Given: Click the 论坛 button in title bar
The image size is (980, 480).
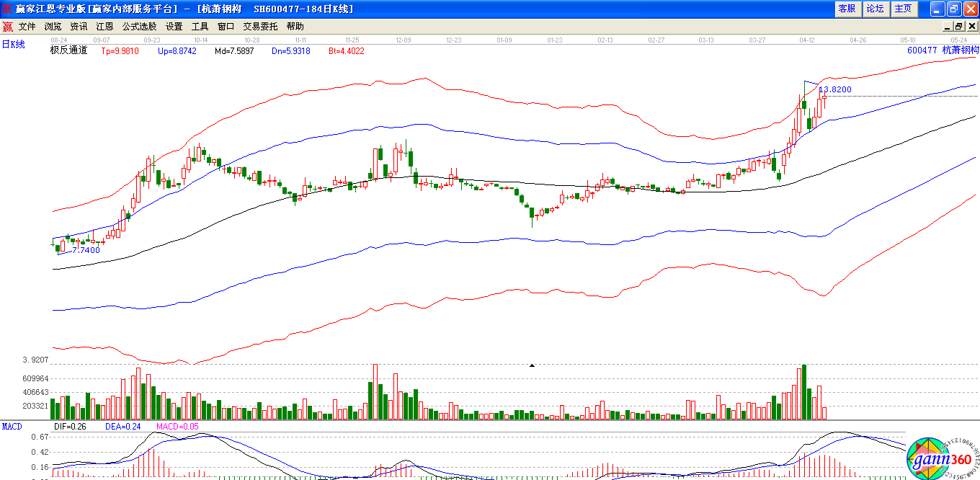Looking at the screenshot, I should (x=875, y=9).
